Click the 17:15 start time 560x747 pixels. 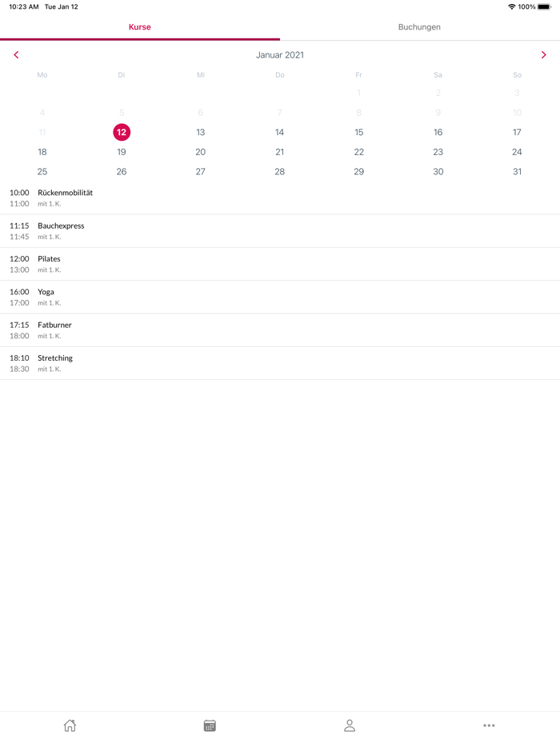click(19, 325)
